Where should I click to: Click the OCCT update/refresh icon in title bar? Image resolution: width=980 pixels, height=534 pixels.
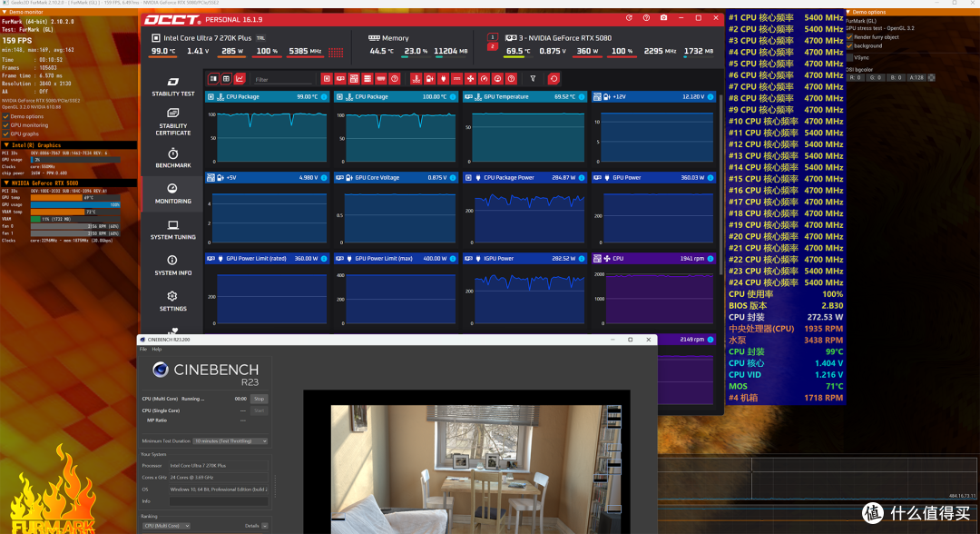click(629, 18)
